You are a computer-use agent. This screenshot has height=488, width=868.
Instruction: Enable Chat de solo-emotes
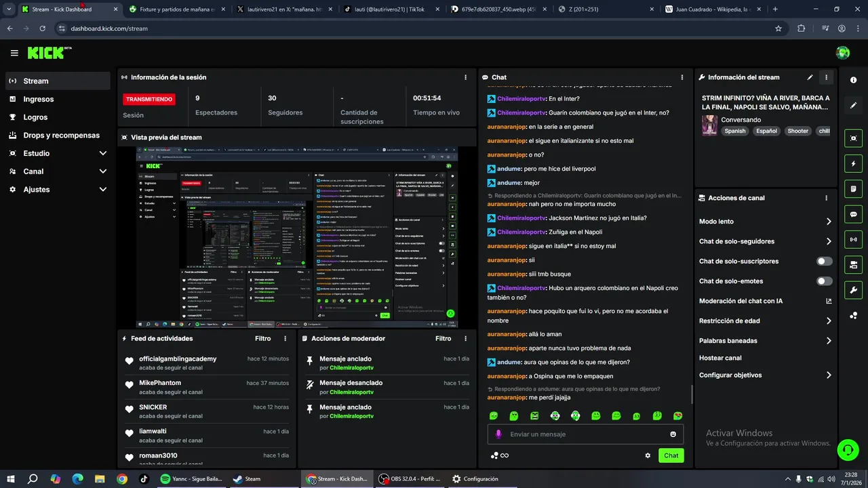(825, 281)
